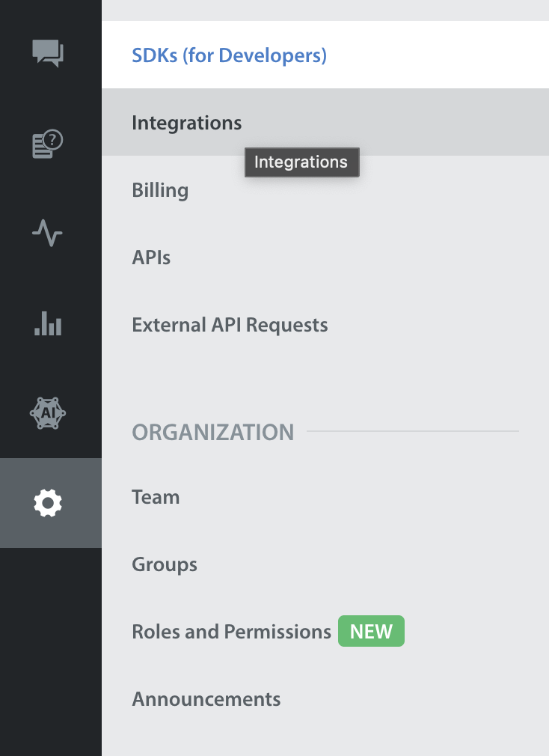Viewport: 549px width, 756px height.
Task: Open the AI hexagon network icon
Action: click(x=48, y=413)
